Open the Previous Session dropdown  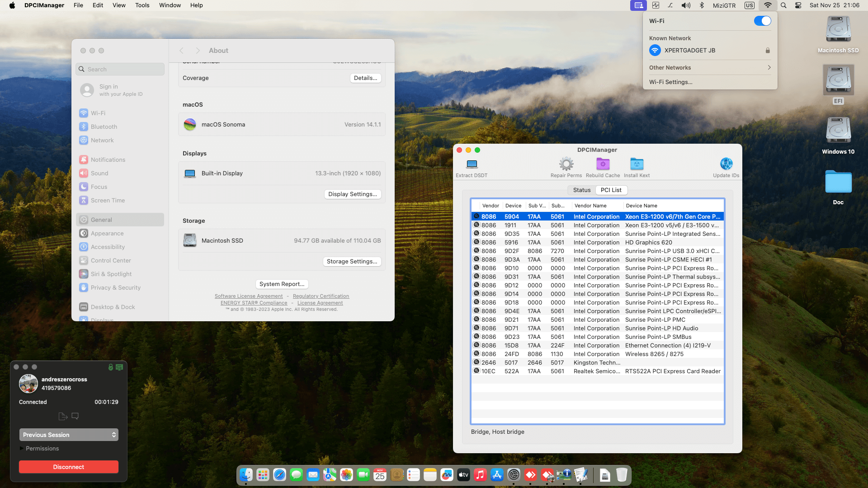[69, 435]
